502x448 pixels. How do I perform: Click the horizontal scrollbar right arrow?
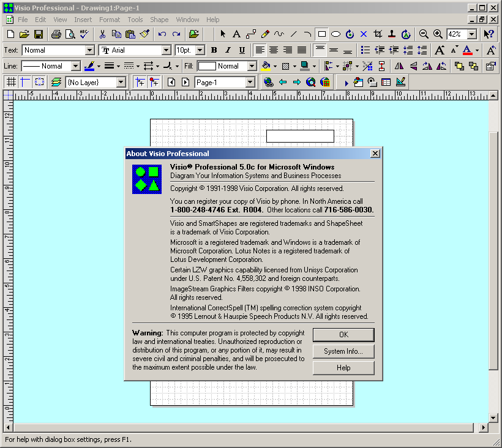pos(484,428)
